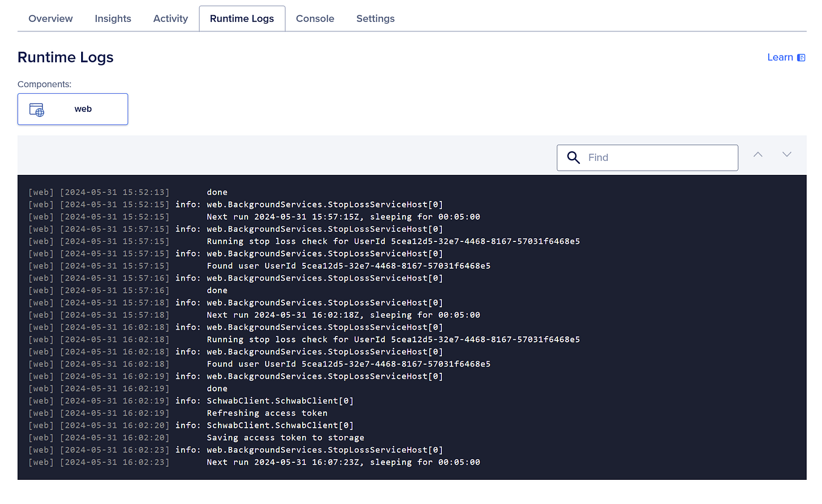The width and height of the screenshot is (822, 504).
Task: Select the web component card
Action: (73, 109)
